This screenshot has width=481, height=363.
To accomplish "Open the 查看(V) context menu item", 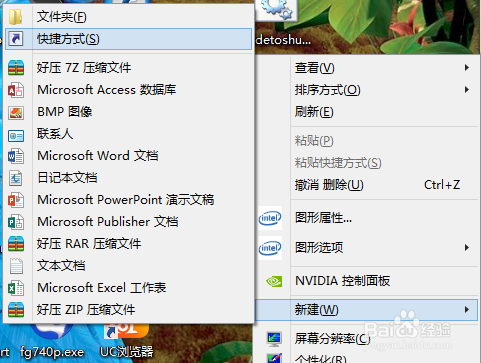I will 367,68.
